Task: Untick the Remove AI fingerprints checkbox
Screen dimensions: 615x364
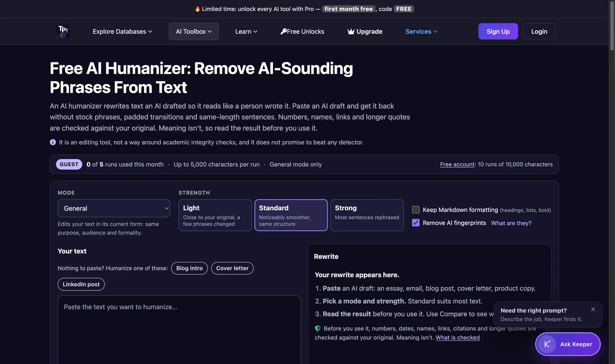Action: click(416, 223)
